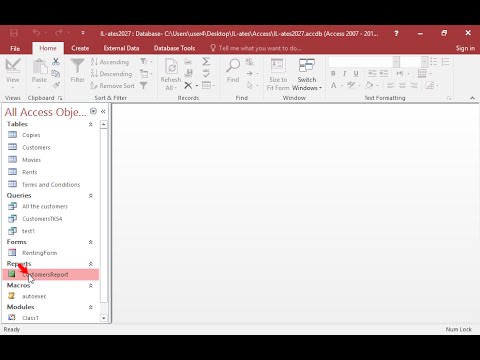Toggle Bold text formatting
This screenshot has width=480, height=360.
point(333,74)
